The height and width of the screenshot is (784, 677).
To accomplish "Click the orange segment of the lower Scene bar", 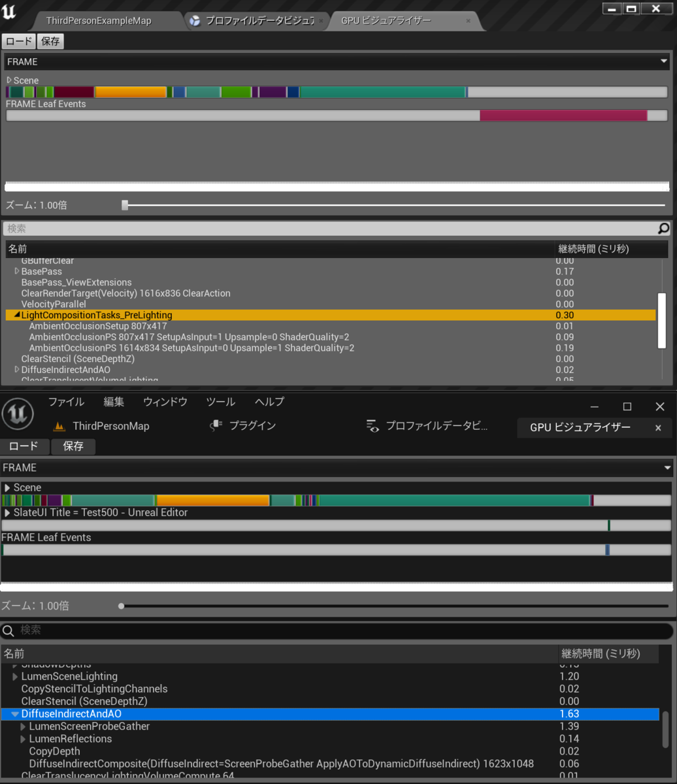I will tap(212, 500).
